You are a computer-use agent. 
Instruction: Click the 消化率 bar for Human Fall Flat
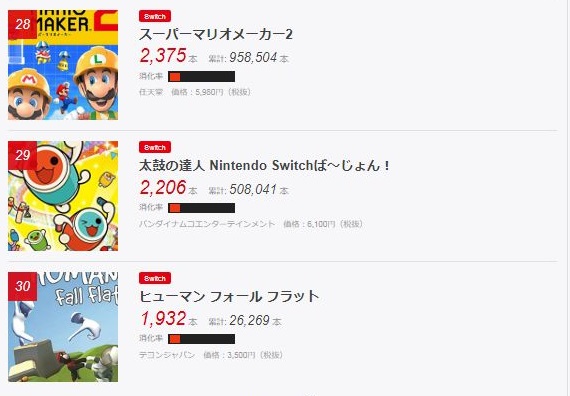coord(201,339)
